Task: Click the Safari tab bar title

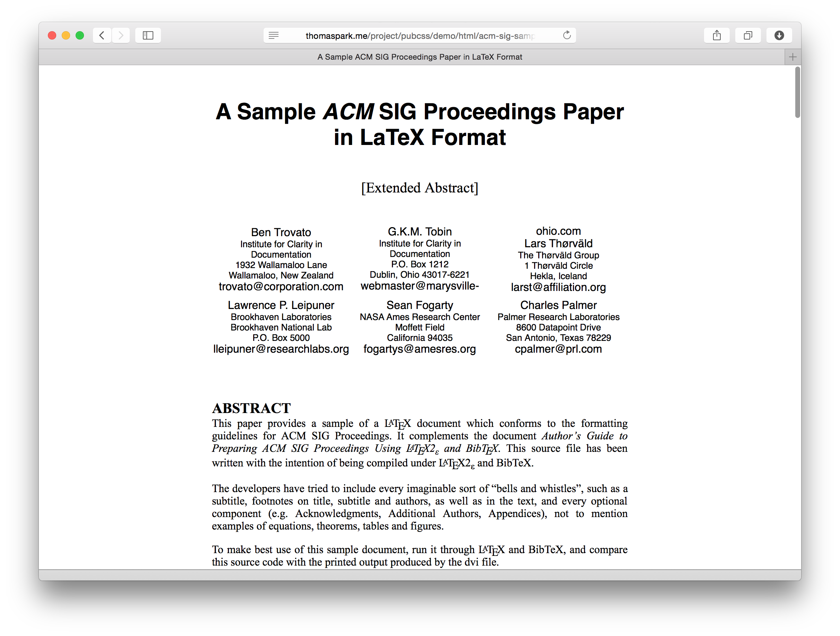Action: point(419,57)
